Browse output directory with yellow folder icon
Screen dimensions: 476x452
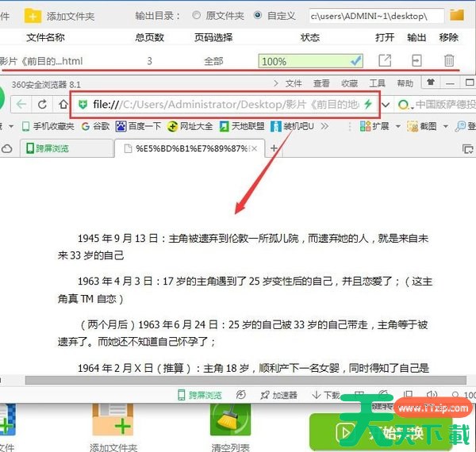(x=457, y=15)
